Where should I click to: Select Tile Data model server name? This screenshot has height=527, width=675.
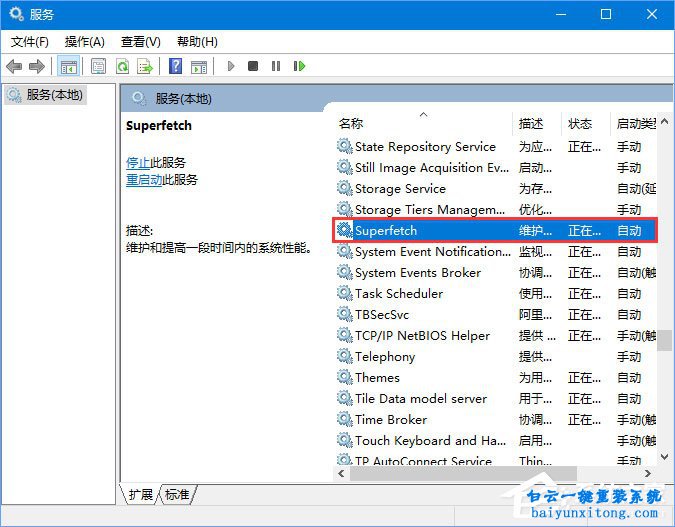pos(421,399)
